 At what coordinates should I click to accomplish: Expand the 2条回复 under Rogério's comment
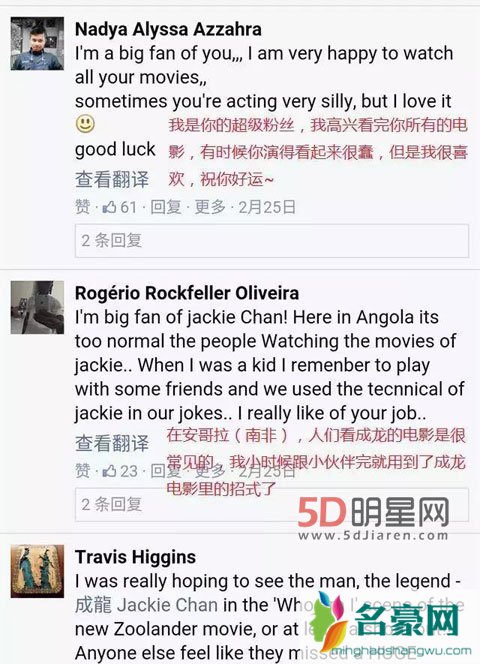pos(272,504)
